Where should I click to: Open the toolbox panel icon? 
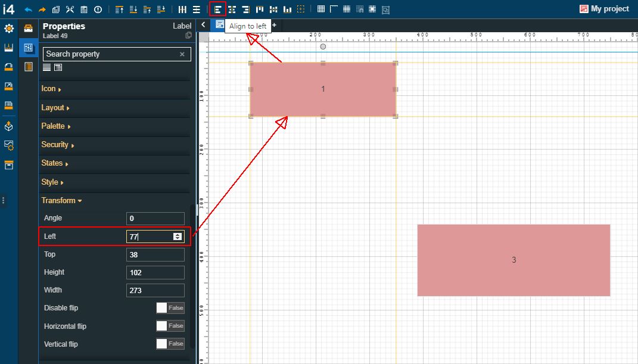pyautogui.click(x=28, y=28)
